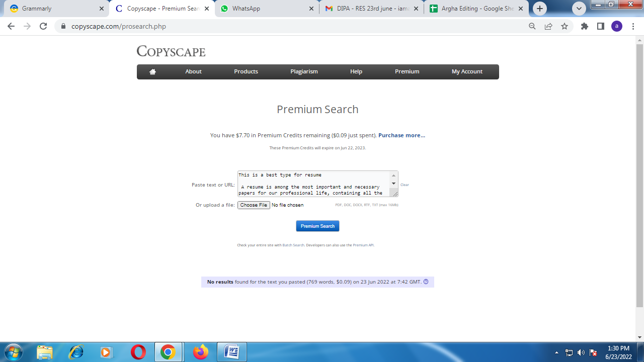The height and width of the screenshot is (362, 644).
Task: Share this page icon
Action: [x=548, y=26]
